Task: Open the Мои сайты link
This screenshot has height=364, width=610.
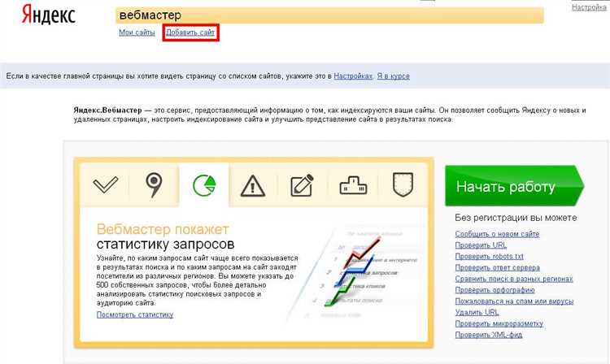Action: pyautogui.click(x=137, y=32)
